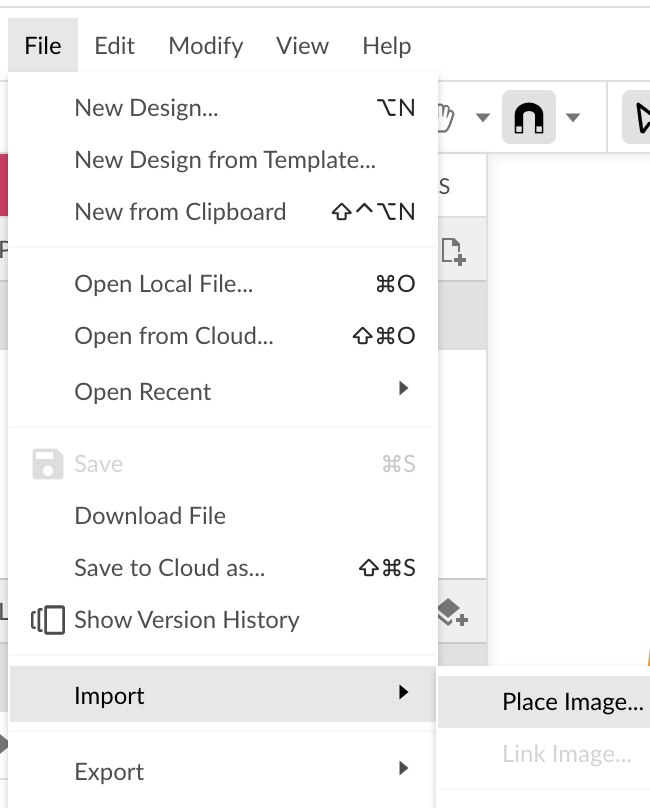This screenshot has width=650, height=808.
Task: Open dropdown arrow beside hand tool
Action: tap(482, 118)
